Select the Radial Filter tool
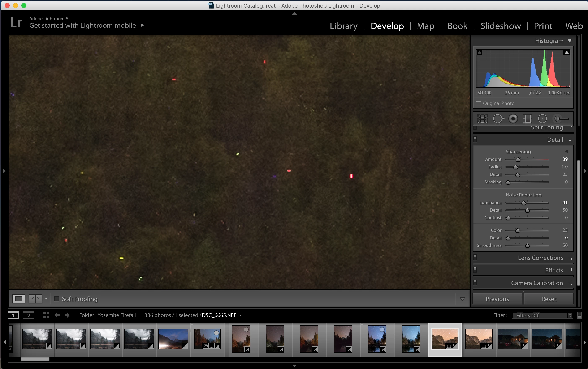588x369 pixels. pyautogui.click(x=542, y=119)
